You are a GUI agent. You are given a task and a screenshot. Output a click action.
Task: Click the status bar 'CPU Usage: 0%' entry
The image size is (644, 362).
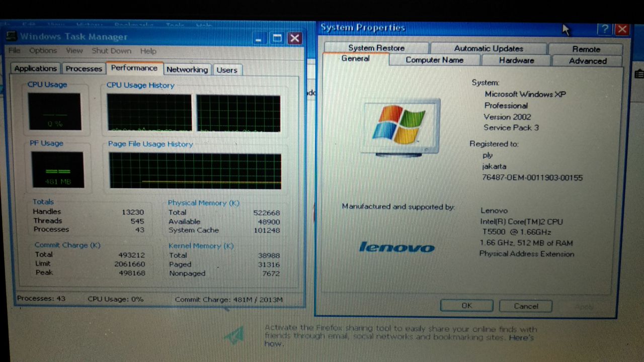[116, 299]
